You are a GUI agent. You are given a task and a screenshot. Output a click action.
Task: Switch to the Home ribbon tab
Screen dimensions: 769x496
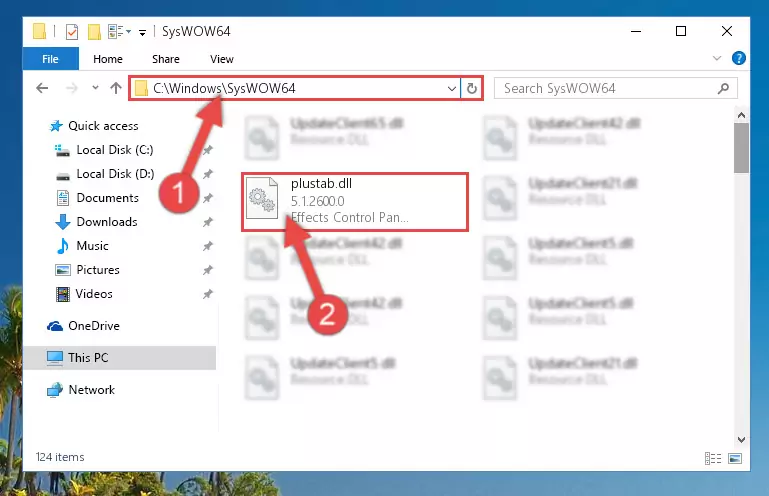108,59
